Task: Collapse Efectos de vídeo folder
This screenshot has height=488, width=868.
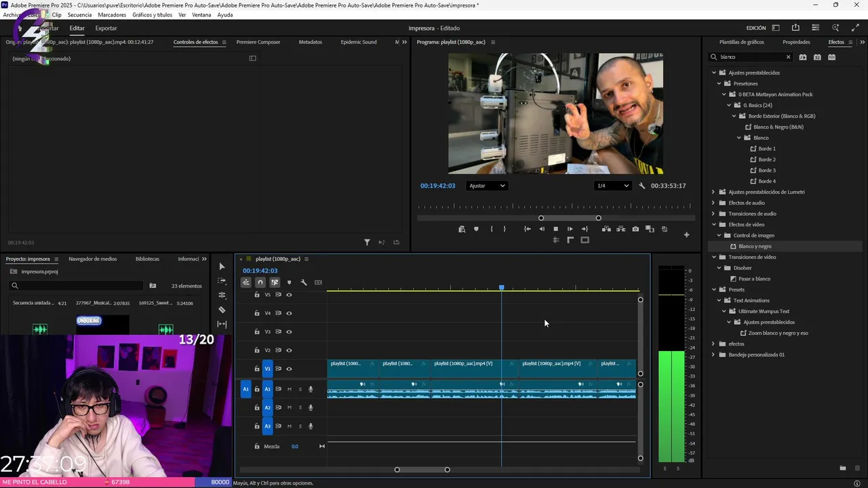Action: [713, 224]
